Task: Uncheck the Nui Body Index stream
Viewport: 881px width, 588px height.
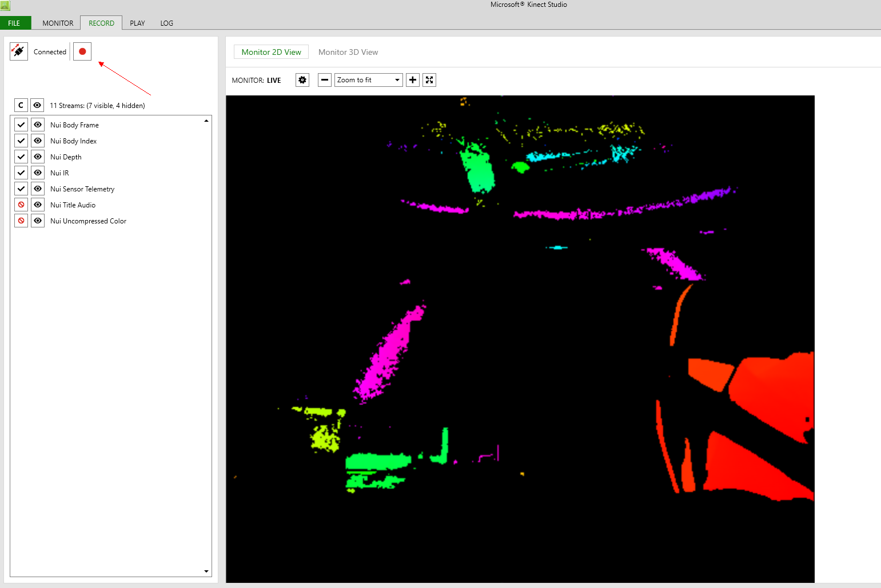Action: [x=21, y=141]
